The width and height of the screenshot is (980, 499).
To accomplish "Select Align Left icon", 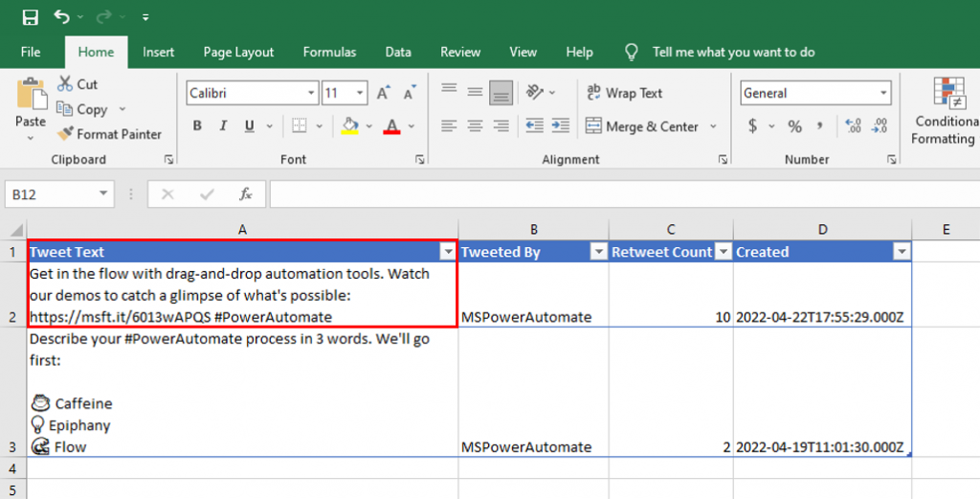I will click(449, 126).
